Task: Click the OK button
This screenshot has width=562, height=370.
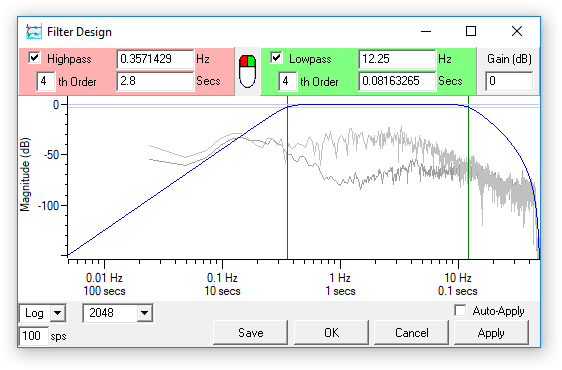Action: click(331, 333)
